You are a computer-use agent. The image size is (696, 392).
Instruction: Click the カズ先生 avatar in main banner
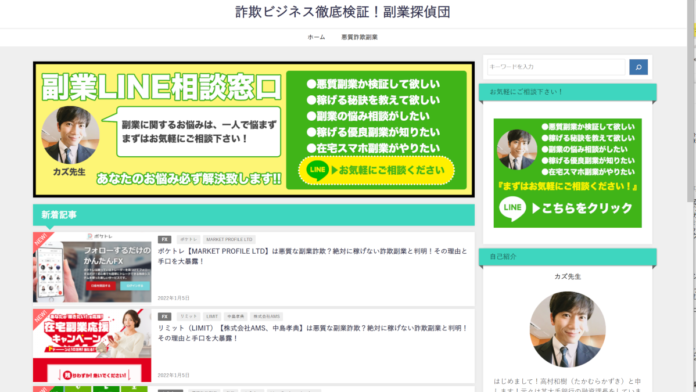pyautogui.click(x=70, y=135)
